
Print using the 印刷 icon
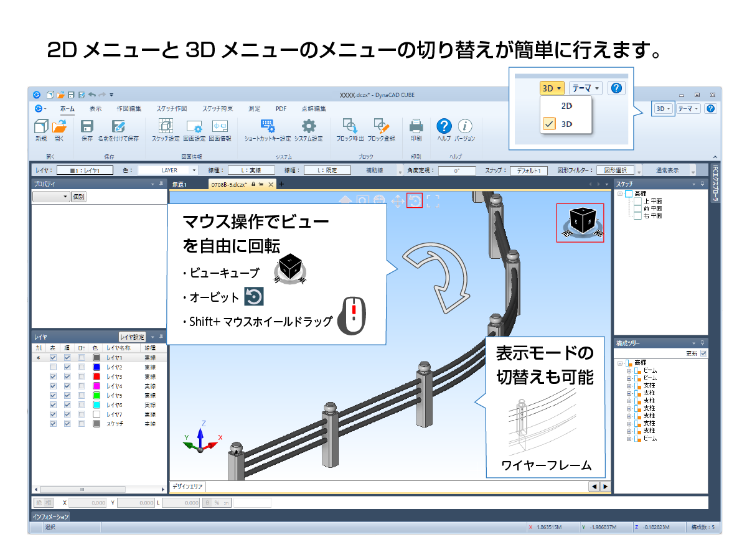pyautogui.click(x=416, y=126)
